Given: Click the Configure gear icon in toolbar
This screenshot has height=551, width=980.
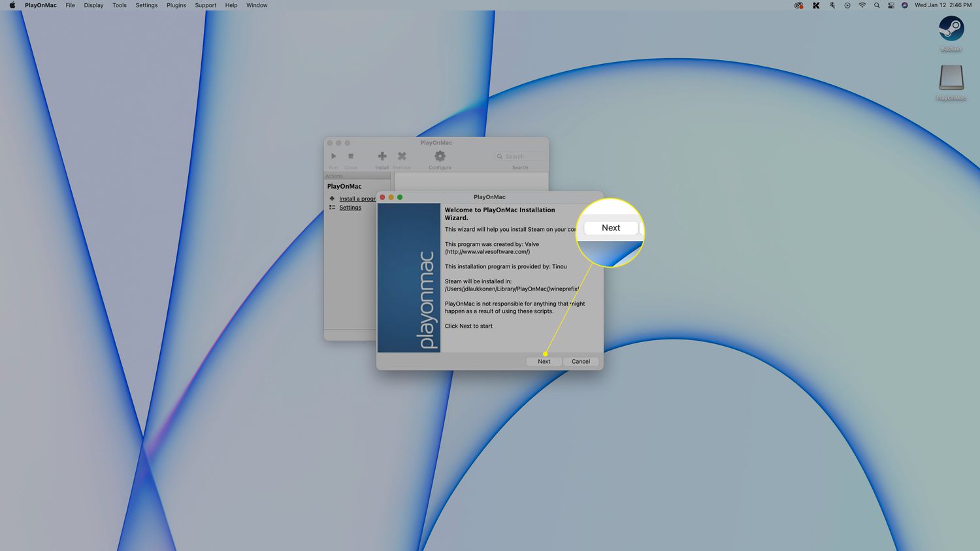Looking at the screenshot, I should (x=440, y=157).
